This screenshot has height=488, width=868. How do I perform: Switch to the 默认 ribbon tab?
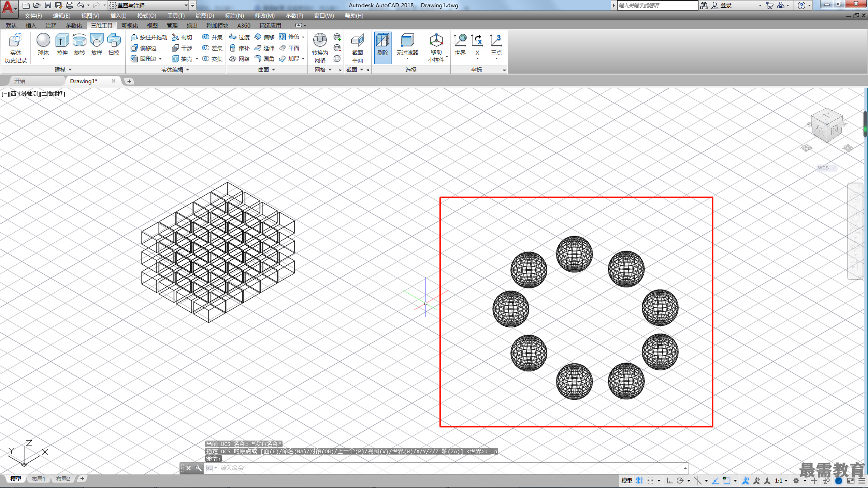coord(11,25)
